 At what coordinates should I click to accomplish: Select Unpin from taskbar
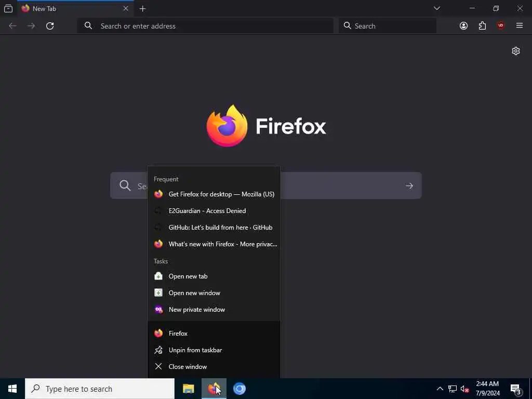(214, 350)
